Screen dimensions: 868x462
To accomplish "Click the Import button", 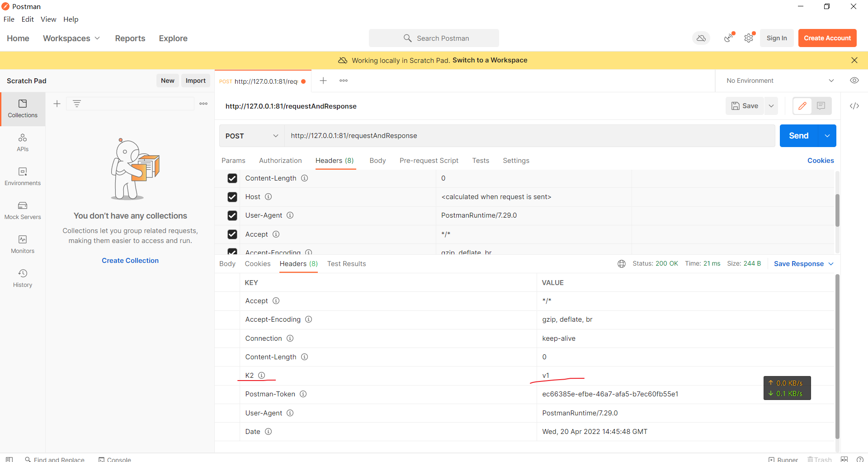I will coord(196,81).
